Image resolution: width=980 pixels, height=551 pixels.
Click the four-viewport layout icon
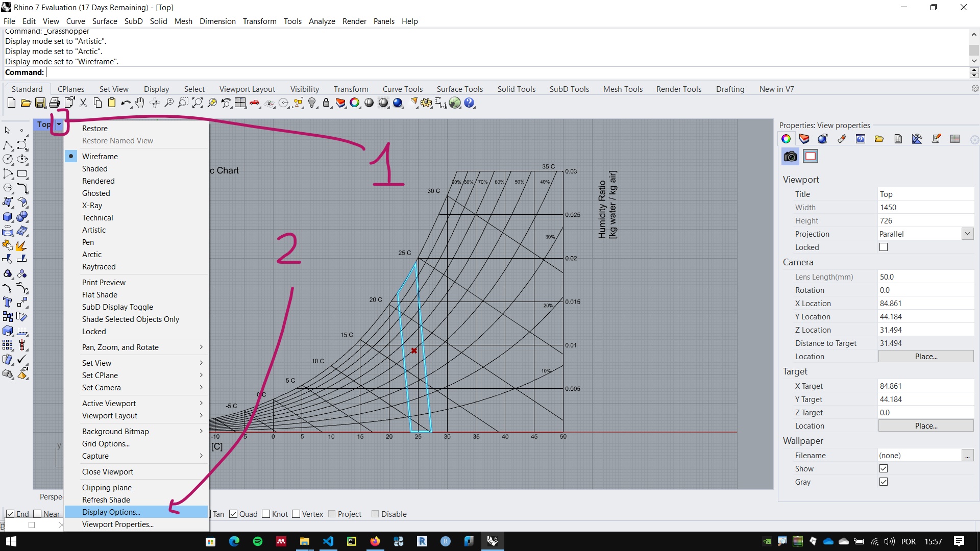240,103
